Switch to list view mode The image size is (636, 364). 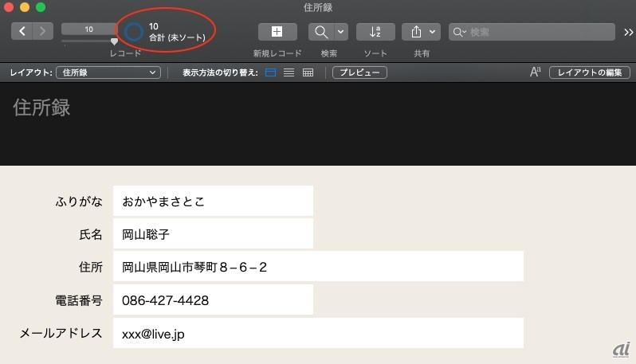click(289, 72)
